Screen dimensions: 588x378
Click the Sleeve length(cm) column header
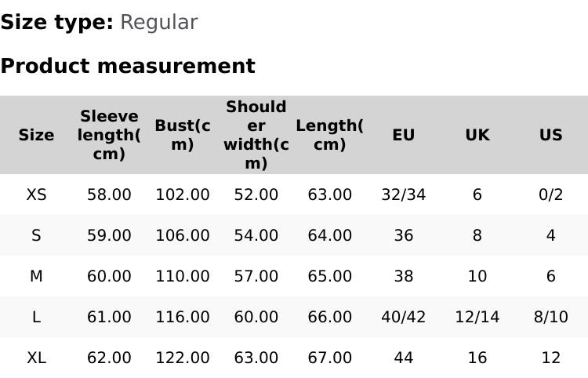[109, 135]
